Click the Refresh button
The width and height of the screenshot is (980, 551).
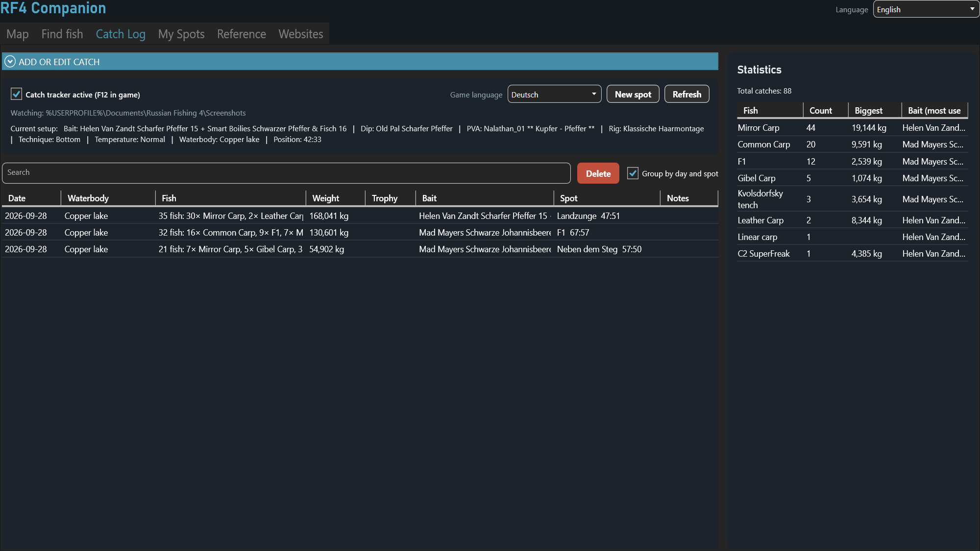click(x=686, y=94)
